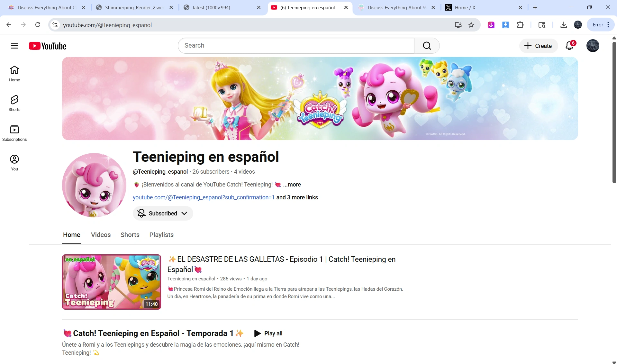Open the EL DESASTRE DE LAS GALLETAS thumbnail
617x364 pixels.
click(112, 282)
